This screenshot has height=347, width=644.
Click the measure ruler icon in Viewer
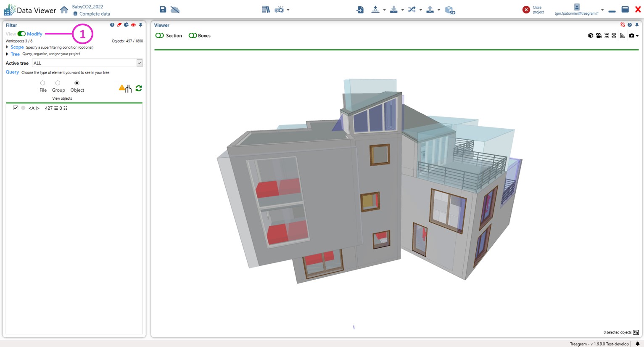pyautogui.click(x=623, y=36)
